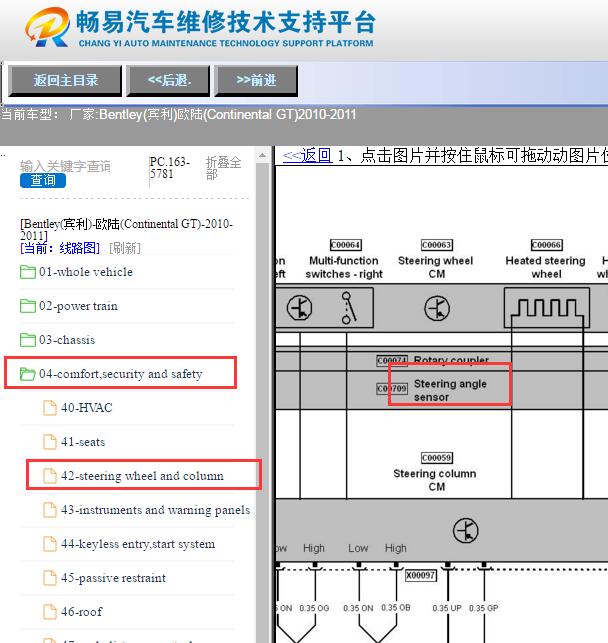Open the 45-passive restraint document

point(113,578)
